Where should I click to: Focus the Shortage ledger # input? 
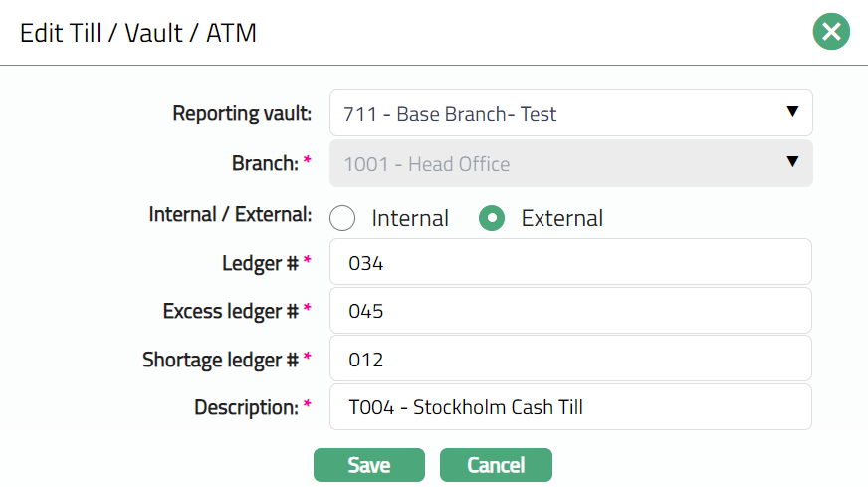pyautogui.click(x=570, y=359)
